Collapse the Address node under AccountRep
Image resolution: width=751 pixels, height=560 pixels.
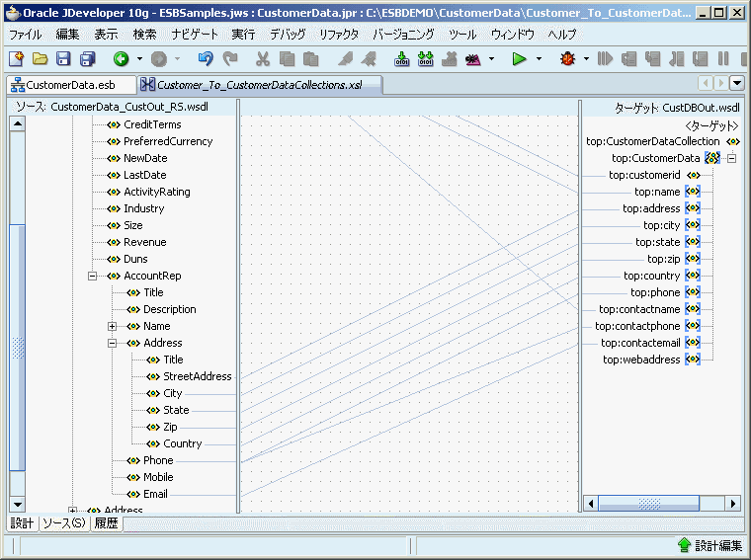coord(112,343)
